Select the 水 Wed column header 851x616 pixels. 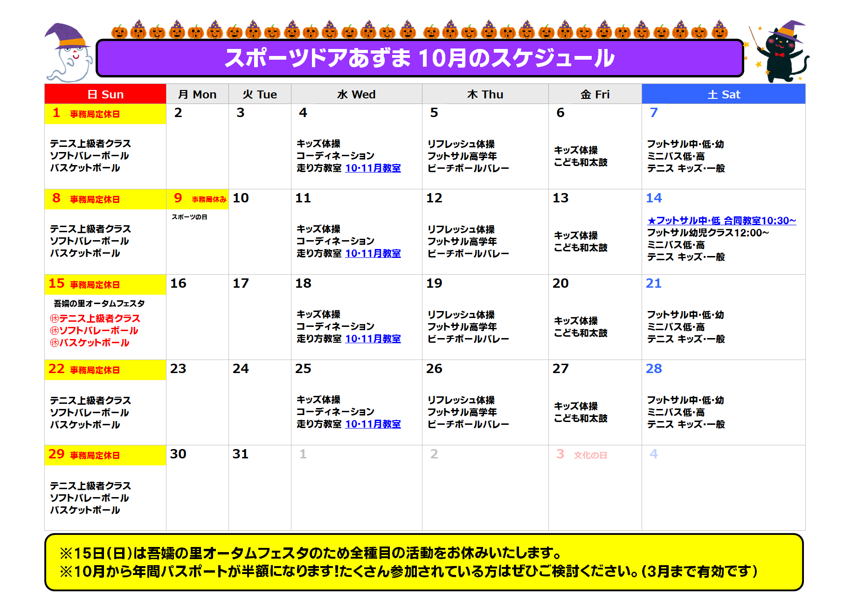pos(356,94)
